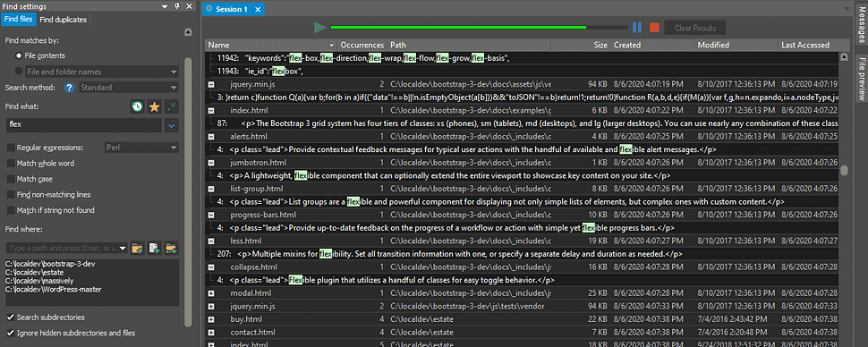Select the File contents radio button

tap(20, 56)
